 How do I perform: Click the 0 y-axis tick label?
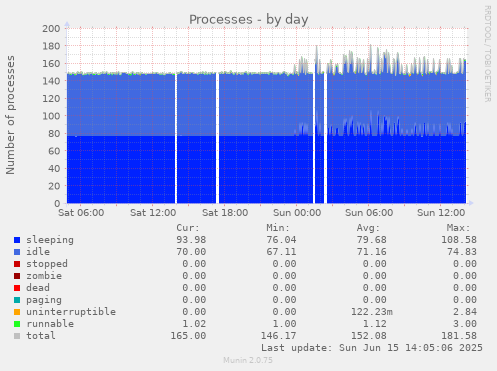pos(57,204)
